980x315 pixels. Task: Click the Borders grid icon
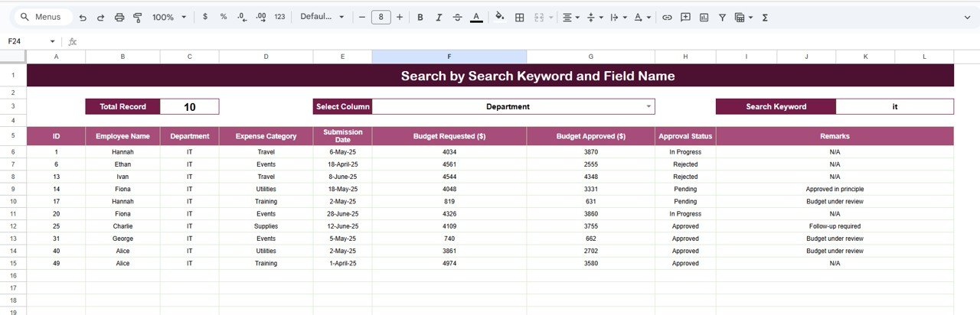pyautogui.click(x=519, y=17)
